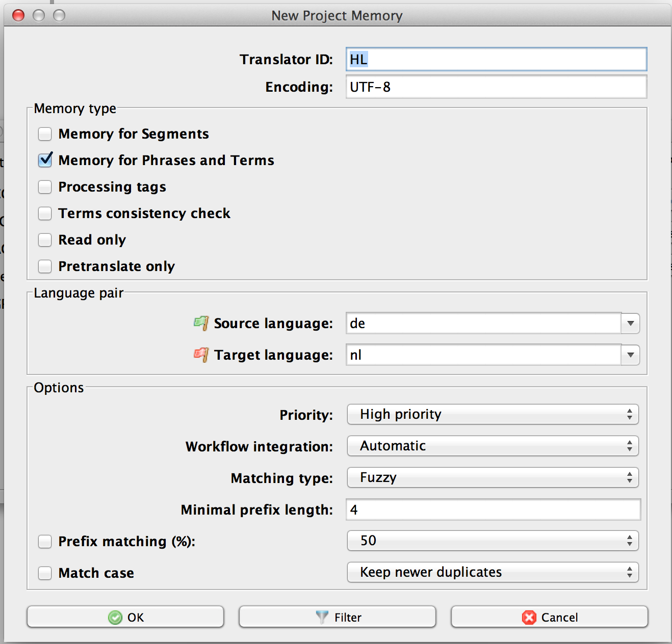Image resolution: width=672 pixels, height=644 pixels.
Task: Tick the Pretranslate only checkbox
Action: 45,266
